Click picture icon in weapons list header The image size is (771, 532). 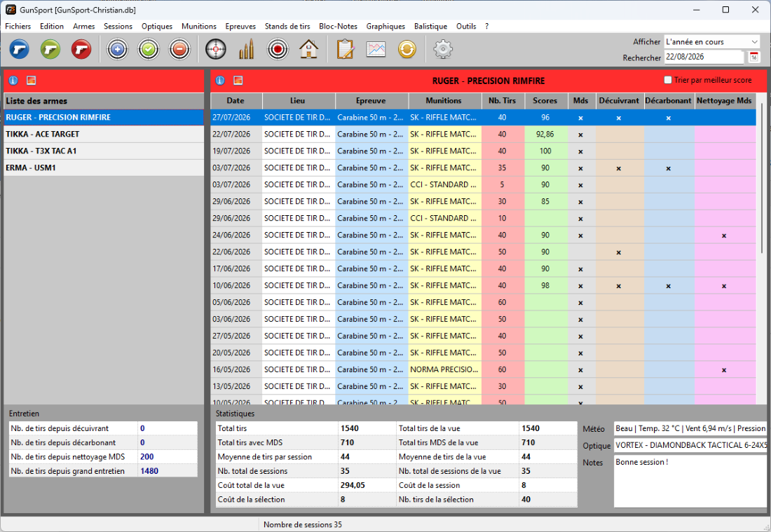31,80
